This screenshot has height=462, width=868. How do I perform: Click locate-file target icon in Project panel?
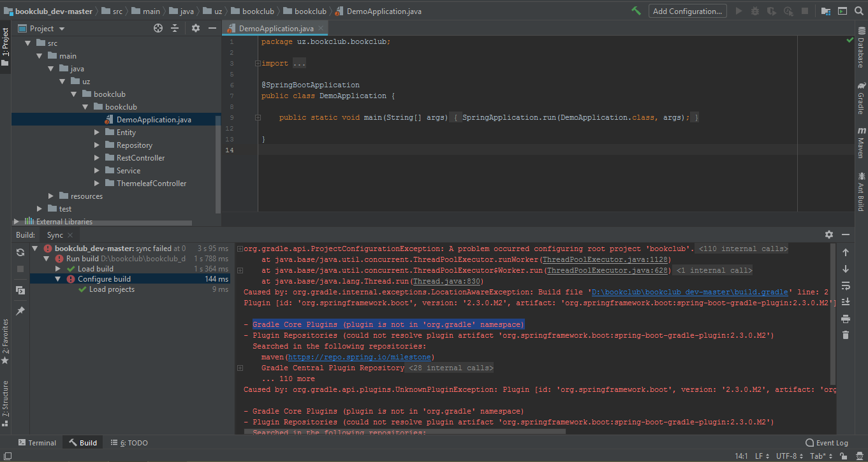pos(158,28)
